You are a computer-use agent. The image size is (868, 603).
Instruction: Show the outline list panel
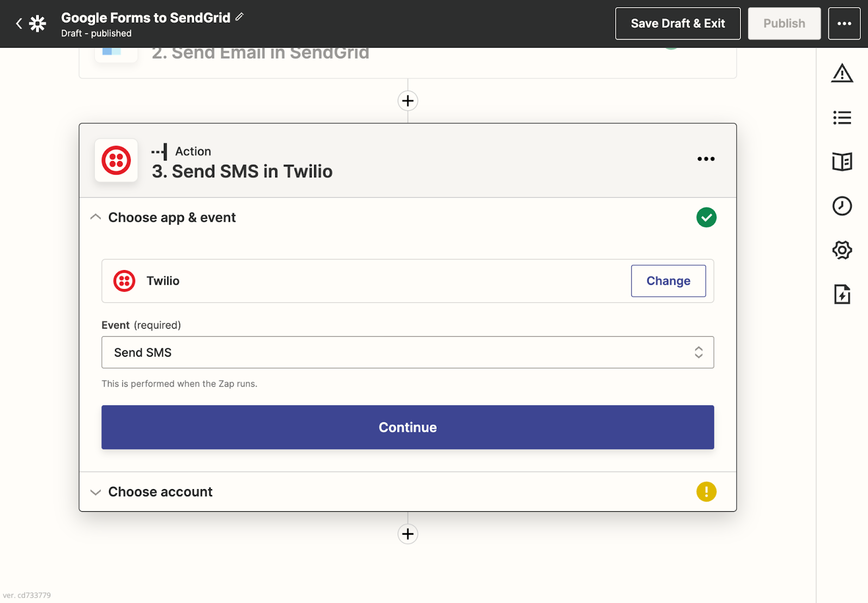coord(842,118)
